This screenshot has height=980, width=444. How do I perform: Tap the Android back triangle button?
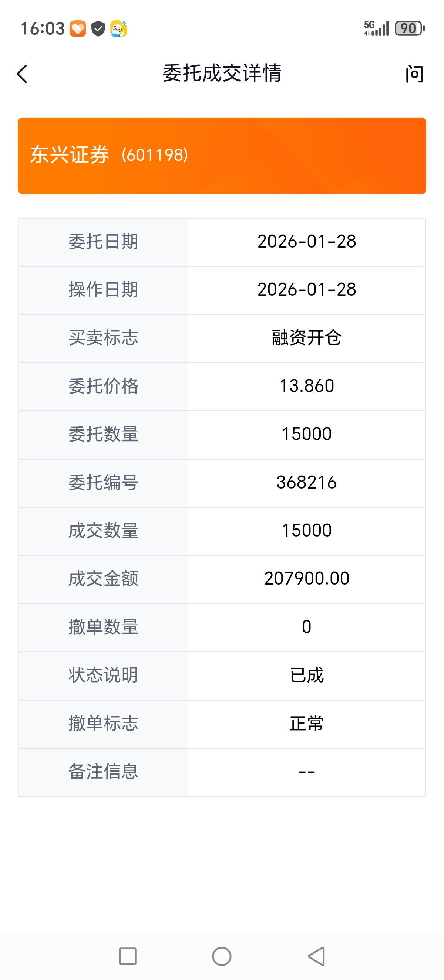pyautogui.click(x=316, y=956)
